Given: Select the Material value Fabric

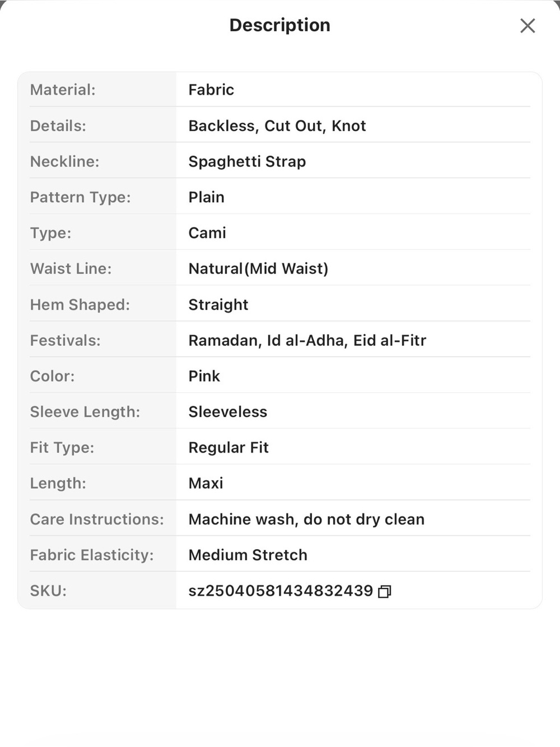Looking at the screenshot, I should (211, 90).
